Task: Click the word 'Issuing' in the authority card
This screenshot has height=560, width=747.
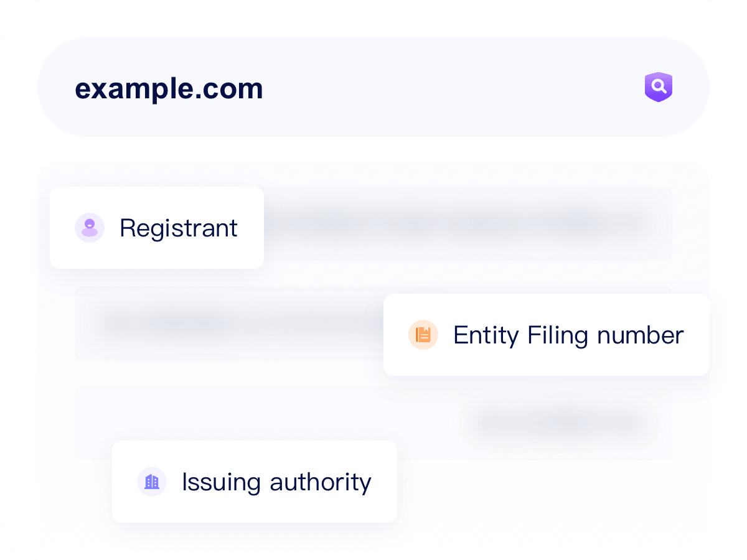Action: point(221,482)
